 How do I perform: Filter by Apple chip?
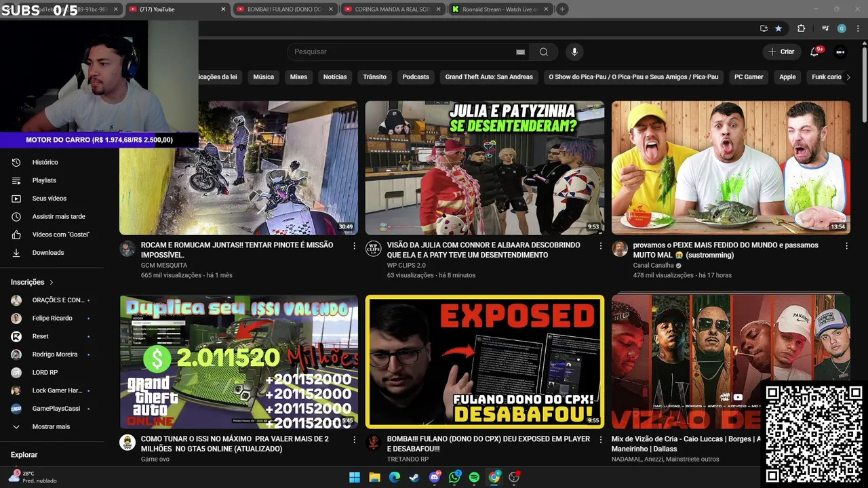[787, 77]
